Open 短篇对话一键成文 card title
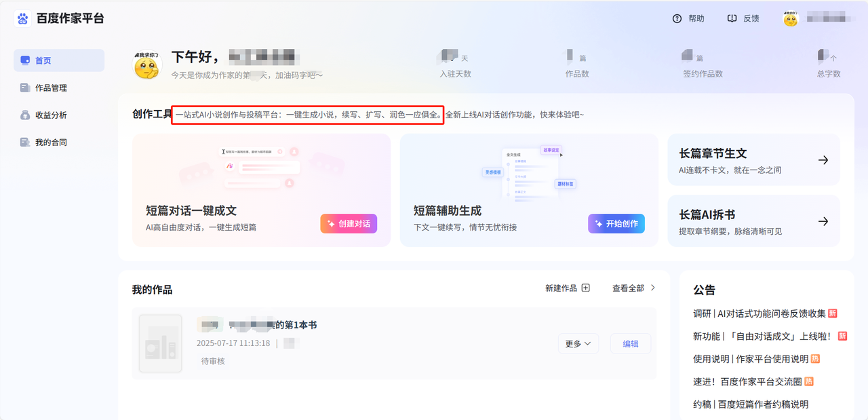Screen dimensions: 868x420 191,210
